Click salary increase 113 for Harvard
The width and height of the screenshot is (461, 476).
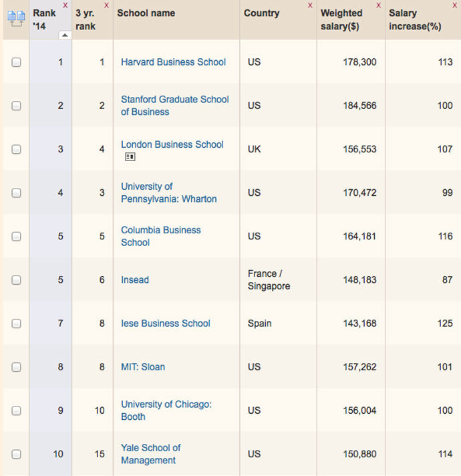pos(445,62)
